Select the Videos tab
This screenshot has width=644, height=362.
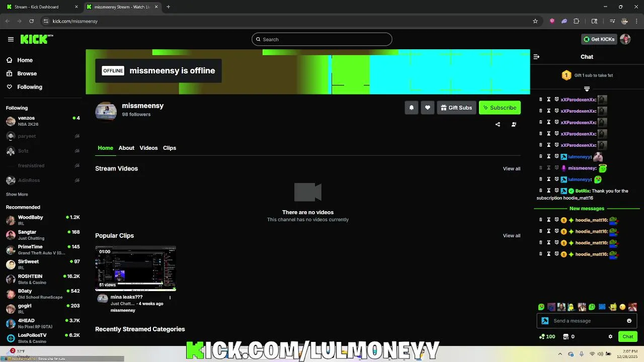coord(148,148)
